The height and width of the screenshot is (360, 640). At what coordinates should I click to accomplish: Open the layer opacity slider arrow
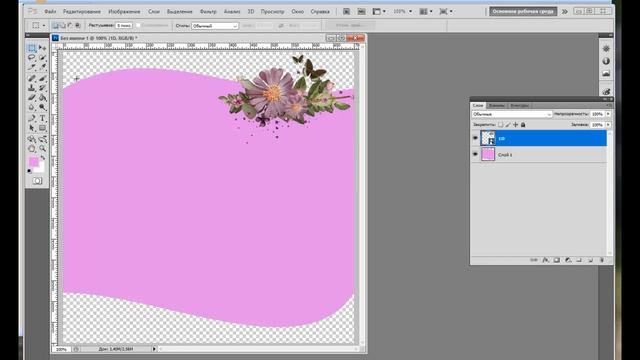[608, 114]
